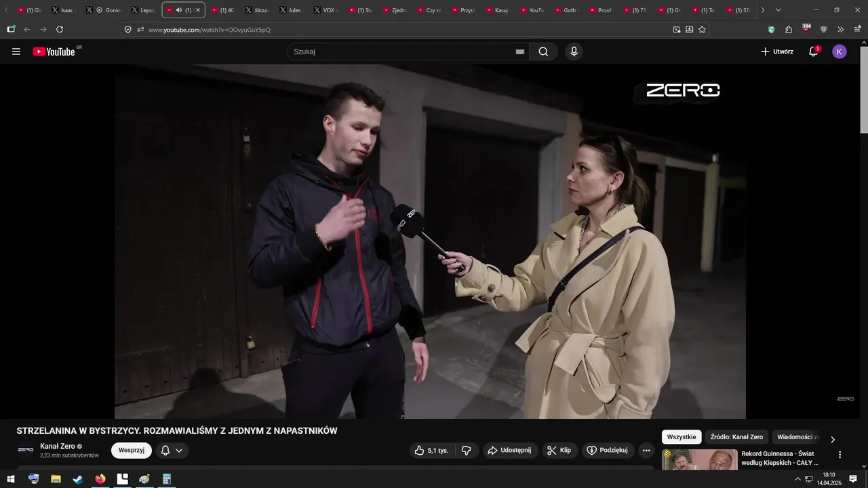Viewport: 868px width, 488px height.
Task: Show more chips with the right chevron
Action: tap(833, 439)
